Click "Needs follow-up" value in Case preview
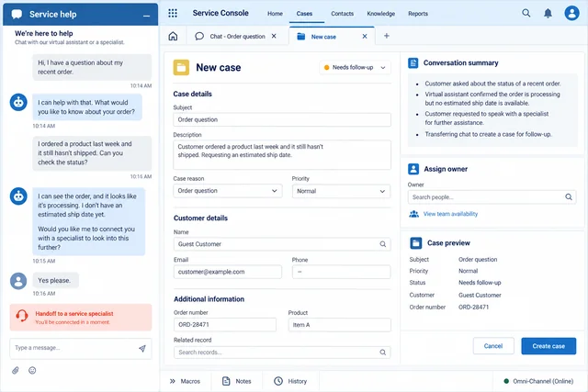This screenshot has width=588, height=392. [480, 283]
